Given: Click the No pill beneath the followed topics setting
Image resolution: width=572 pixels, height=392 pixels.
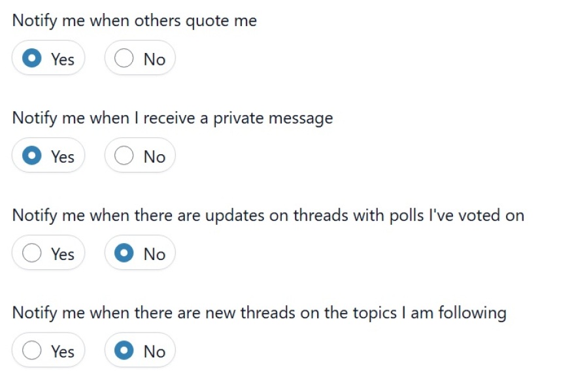Looking at the screenshot, I should [x=139, y=350].
